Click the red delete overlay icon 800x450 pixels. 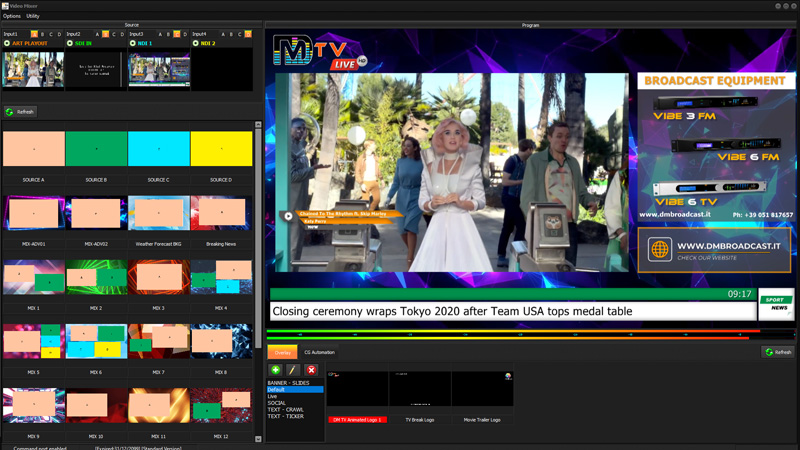click(311, 370)
